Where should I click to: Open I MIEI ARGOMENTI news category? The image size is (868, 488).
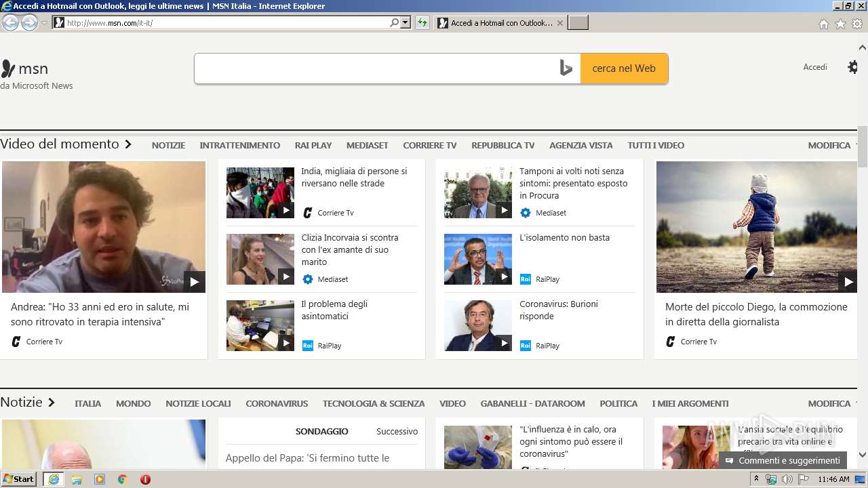pos(690,403)
